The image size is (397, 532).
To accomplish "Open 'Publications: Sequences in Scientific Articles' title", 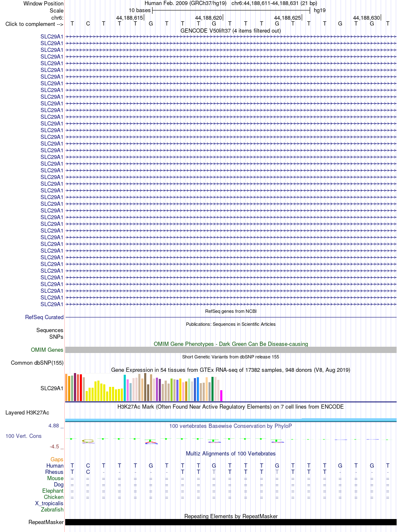I will (231, 324).
